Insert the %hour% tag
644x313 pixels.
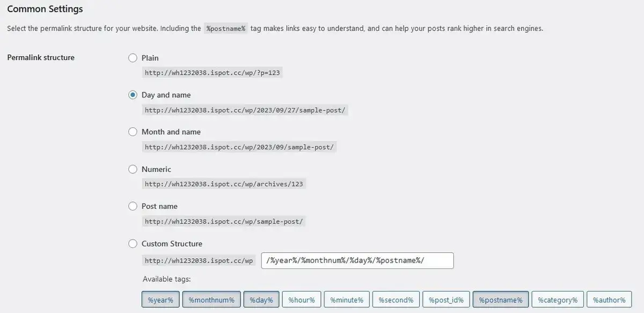coord(301,300)
